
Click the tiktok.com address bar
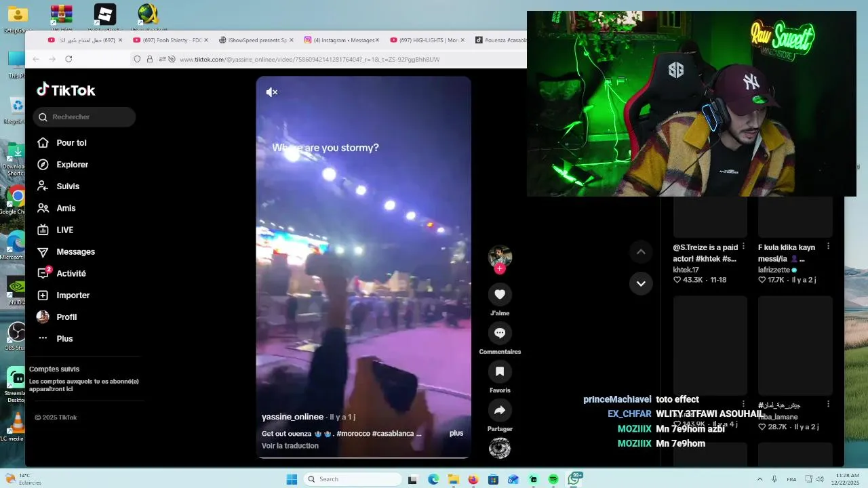point(309,60)
